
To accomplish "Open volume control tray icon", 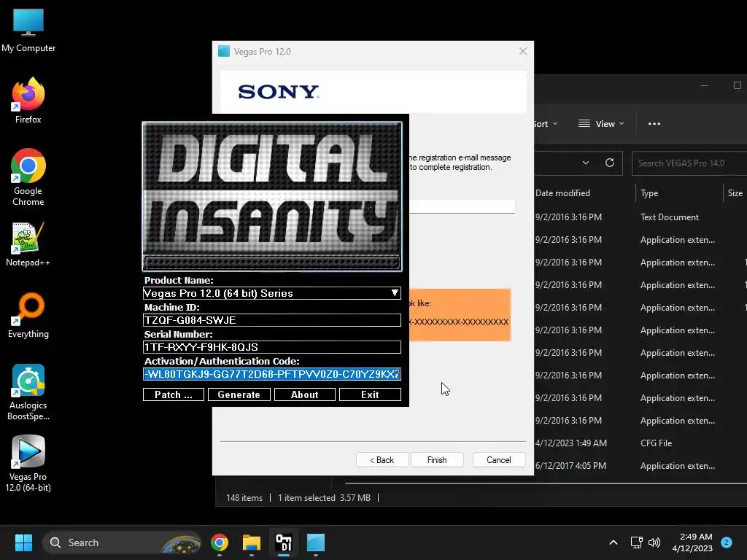I will tap(654, 542).
